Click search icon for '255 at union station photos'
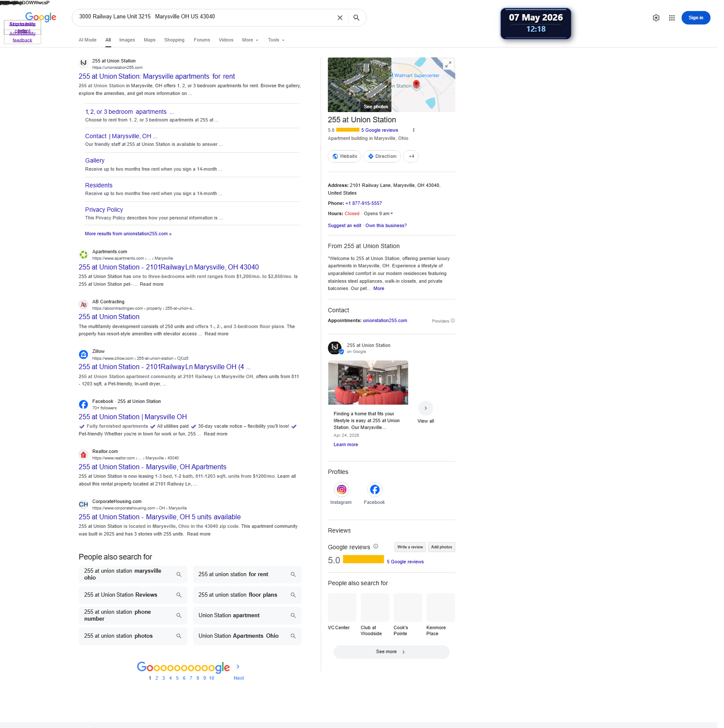The image size is (724, 728). click(x=179, y=636)
